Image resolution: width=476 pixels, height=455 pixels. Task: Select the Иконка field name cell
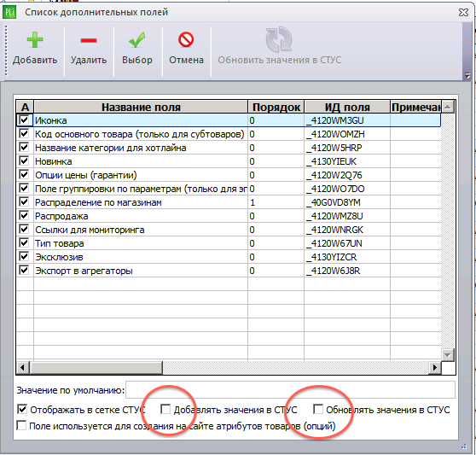pyautogui.click(x=141, y=120)
